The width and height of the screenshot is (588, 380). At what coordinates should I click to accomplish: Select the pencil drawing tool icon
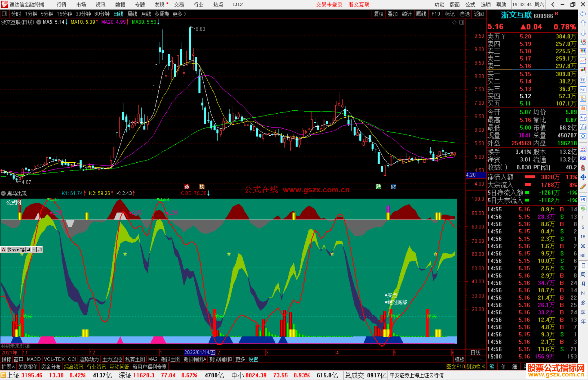pyautogui.click(x=583, y=187)
